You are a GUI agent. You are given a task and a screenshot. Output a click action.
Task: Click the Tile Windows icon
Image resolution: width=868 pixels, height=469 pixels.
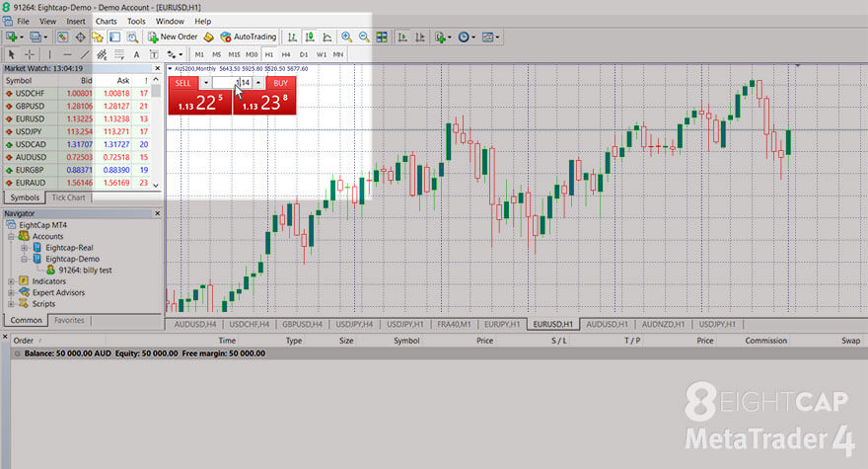[x=382, y=38]
